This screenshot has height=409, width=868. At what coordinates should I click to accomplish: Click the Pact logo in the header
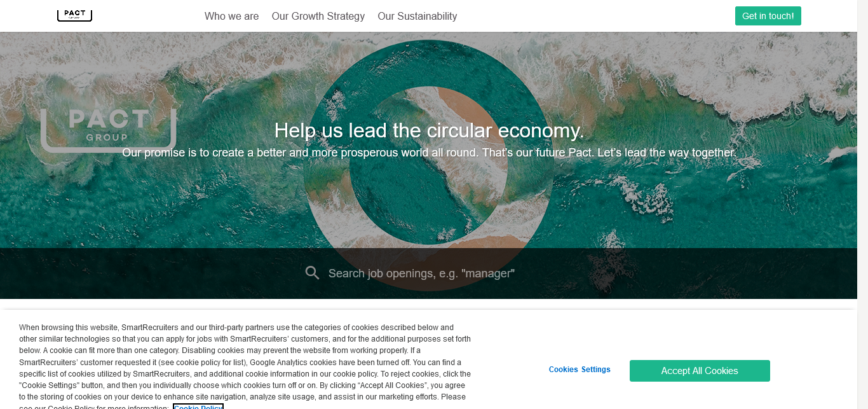(x=74, y=15)
